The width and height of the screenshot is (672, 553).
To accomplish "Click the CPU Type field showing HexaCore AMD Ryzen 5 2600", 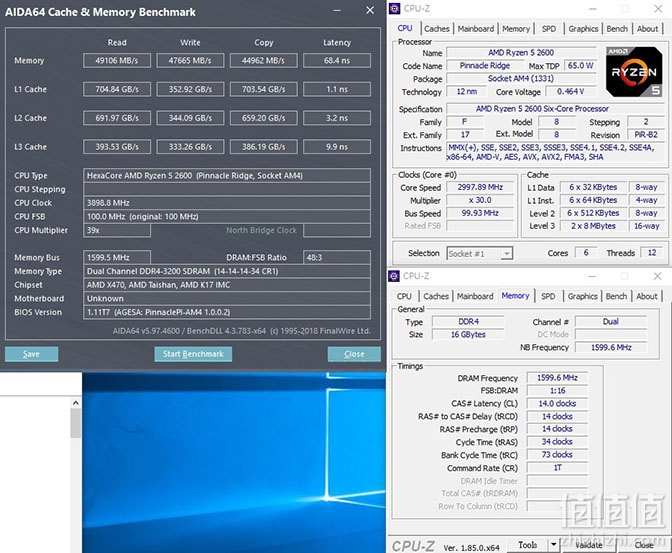I will (x=227, y=175).
